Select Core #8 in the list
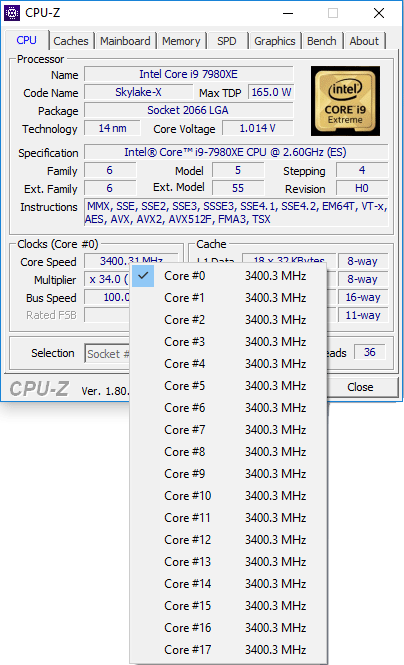Viewport: 404px width, 665px height. coord(228,453)
